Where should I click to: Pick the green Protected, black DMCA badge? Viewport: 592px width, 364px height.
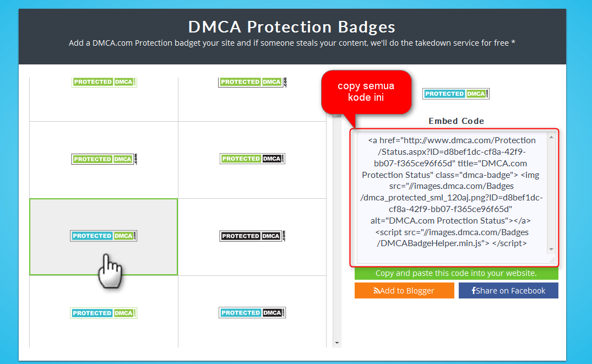(252, 159)
